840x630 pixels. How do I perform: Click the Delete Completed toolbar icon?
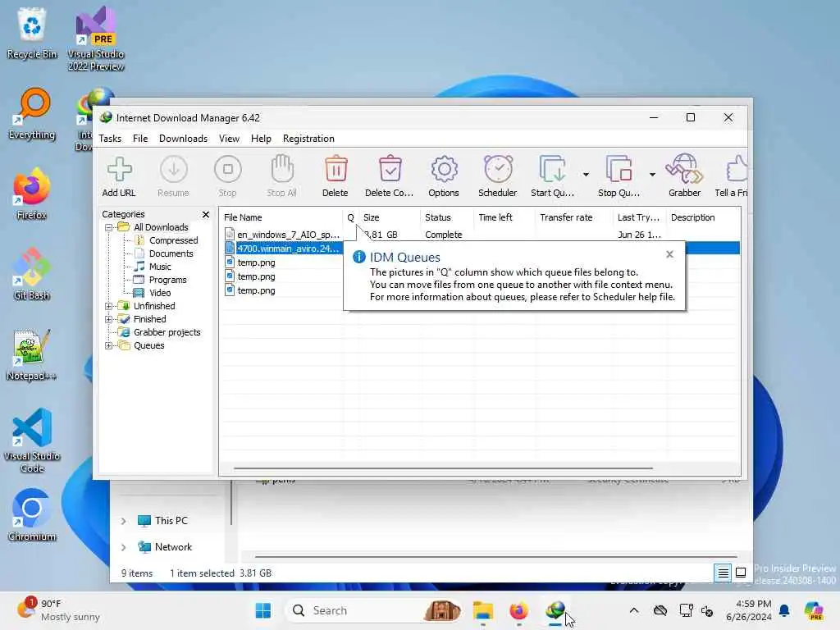click(x=390, y=177)
